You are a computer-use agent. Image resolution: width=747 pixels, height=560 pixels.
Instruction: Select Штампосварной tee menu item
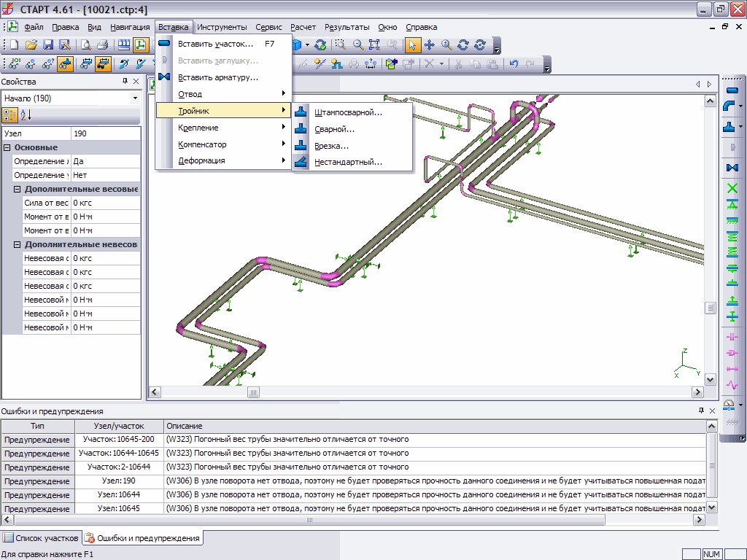(x=348, y=112)
